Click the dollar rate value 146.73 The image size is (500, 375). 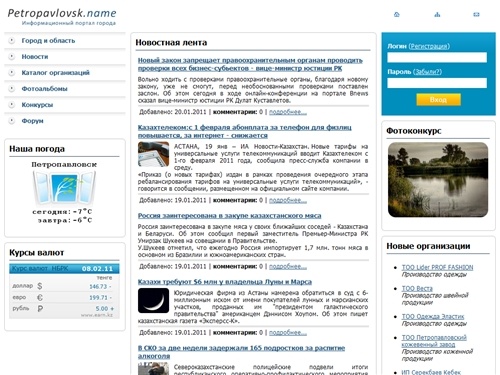(x=98, y=286)
